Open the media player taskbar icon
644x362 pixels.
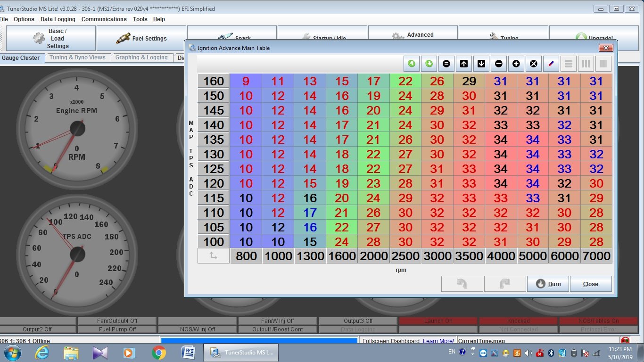[x=130, y=353]
